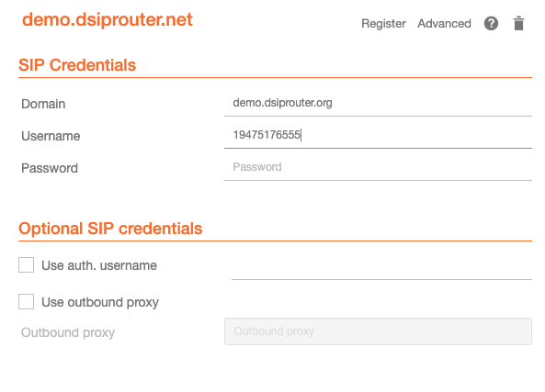Enable the Use auth. username checkbox
Viewport: 545px width, 392px height.
[26, 265]
